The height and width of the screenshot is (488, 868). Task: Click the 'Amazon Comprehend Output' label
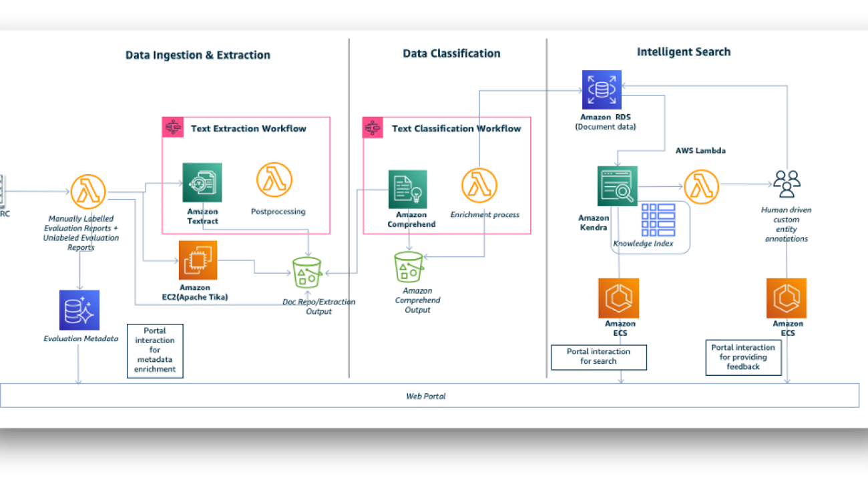pyautogui.click(x=417, y=300)
